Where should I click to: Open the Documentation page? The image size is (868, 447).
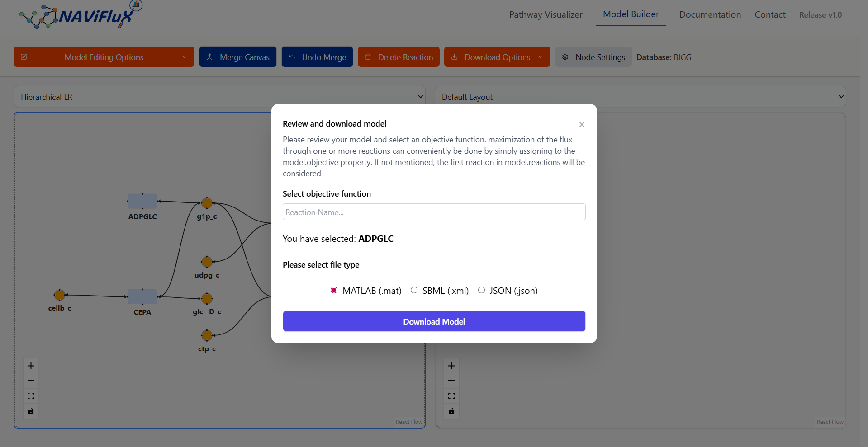[710, 14]
